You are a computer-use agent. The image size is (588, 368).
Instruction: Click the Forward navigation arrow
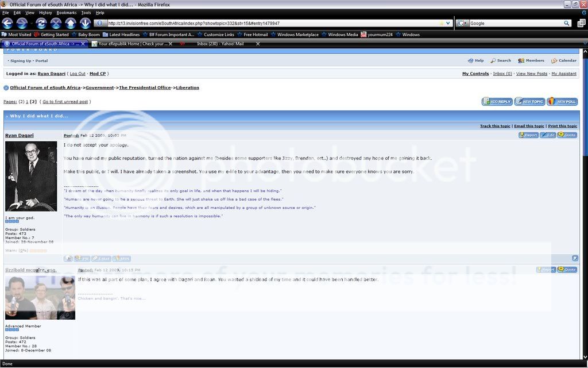[22, 23]
